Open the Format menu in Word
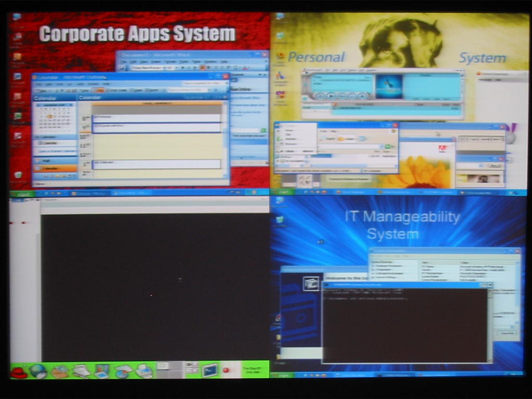The height and width of the screenshot is (399, 532). [x=169, y=62]
